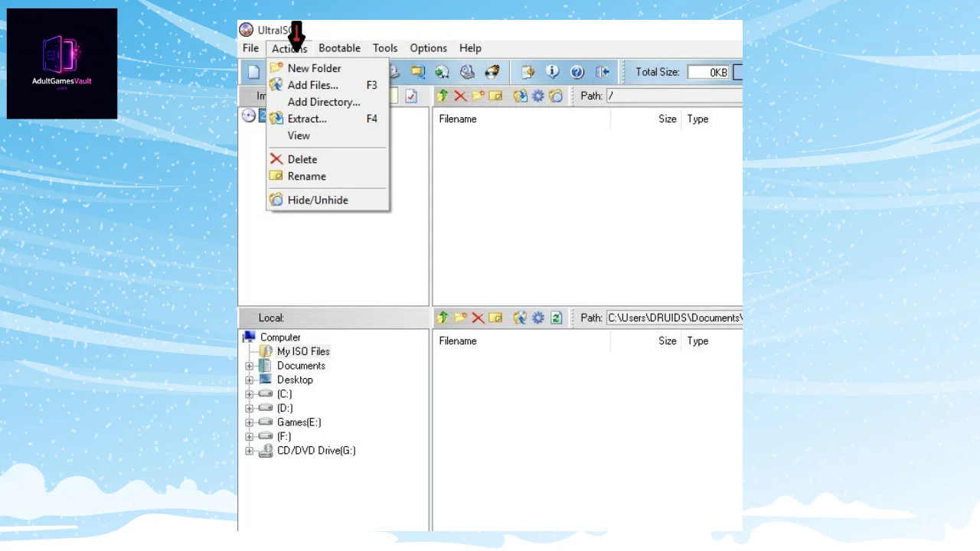Click the Rename icon in Local pane toolbar
The image size is (980, 551).
(x=495, y=318)
